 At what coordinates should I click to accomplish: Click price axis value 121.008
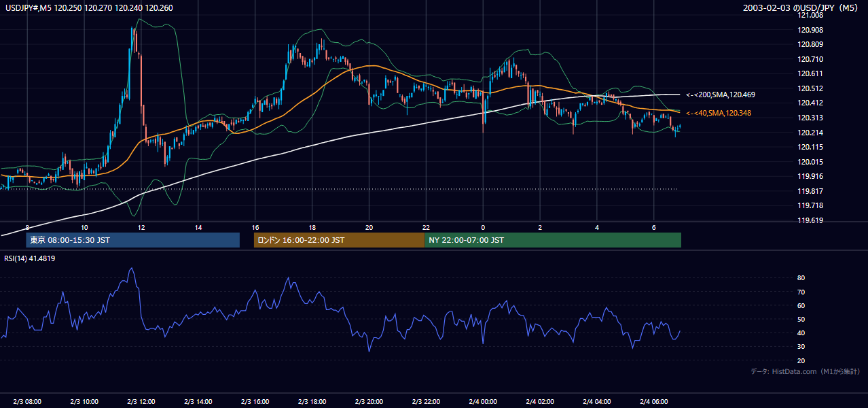click(811, 15)
